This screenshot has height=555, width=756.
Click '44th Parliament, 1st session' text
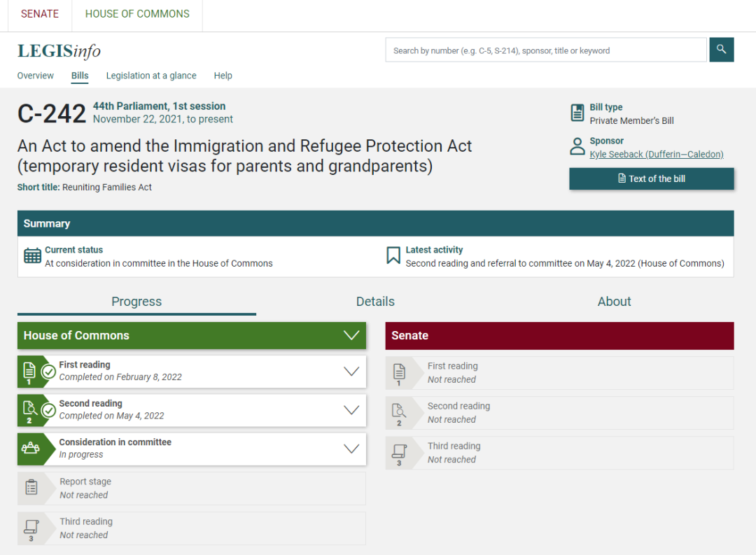[x=159, y=106]
